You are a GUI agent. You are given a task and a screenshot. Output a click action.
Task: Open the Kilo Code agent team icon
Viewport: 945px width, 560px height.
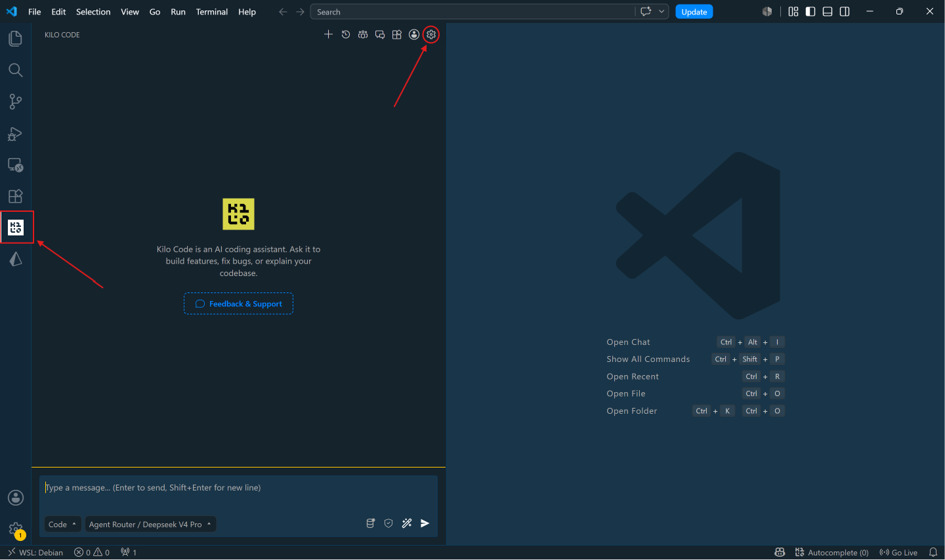[x=363, y=35]
